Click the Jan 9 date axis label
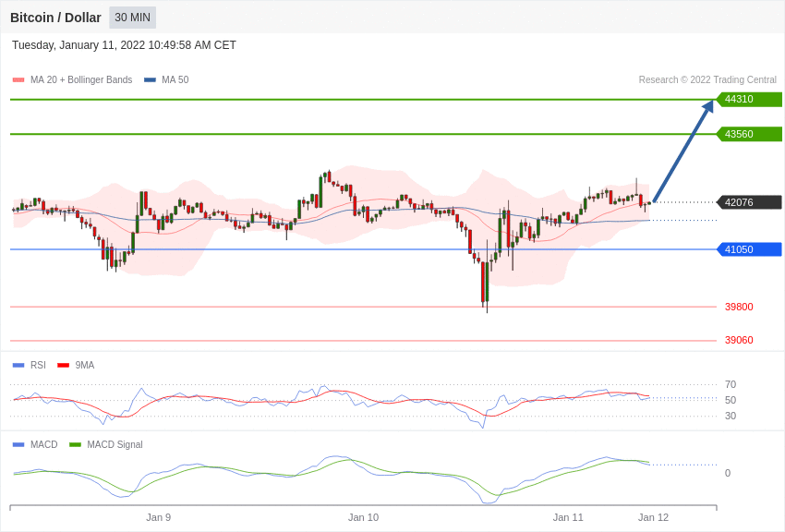 158,517
